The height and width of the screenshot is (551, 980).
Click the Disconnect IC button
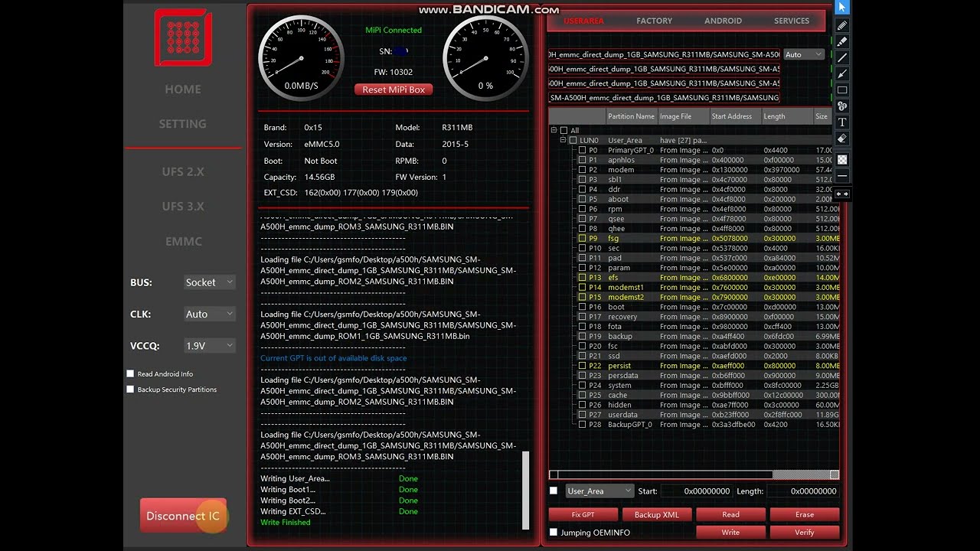coord(183,516)
